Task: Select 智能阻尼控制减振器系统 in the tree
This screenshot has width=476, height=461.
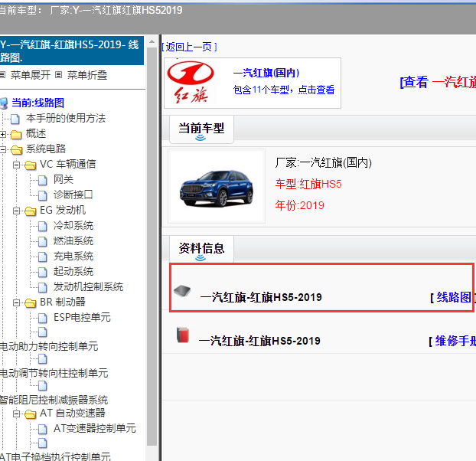Action: [x=54, y=401]
